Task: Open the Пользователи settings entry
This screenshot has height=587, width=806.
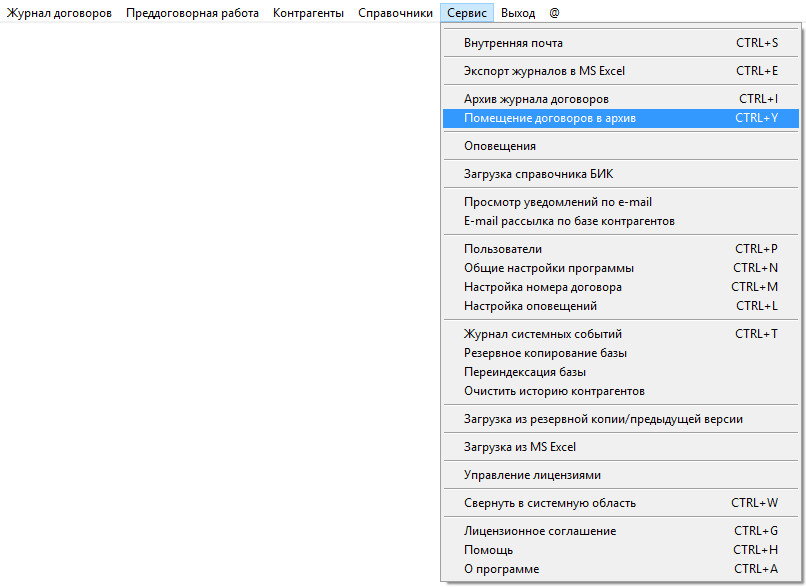Action: (x=503, y=249)
